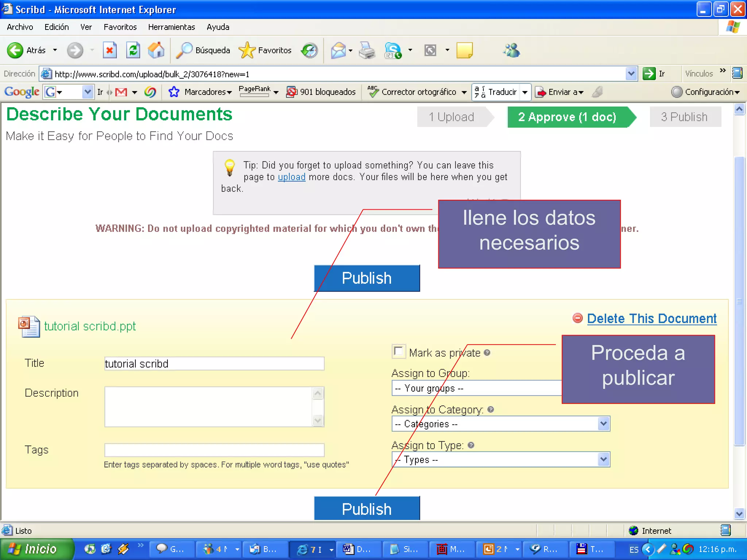This screenshot has height=560, width=747.
Task: Open the Favoritos menu in menu bar
Action: pyautogui.click(x=120, y=27)
